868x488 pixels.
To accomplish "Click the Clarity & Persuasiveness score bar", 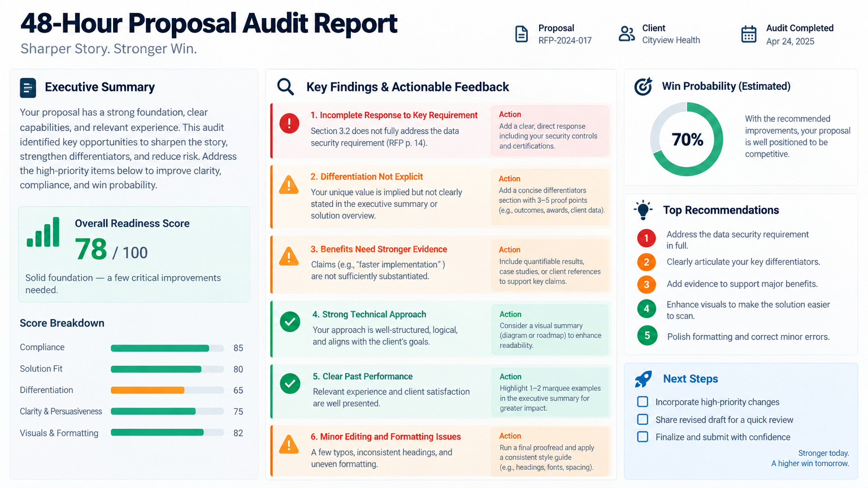I will pos(167,411).
